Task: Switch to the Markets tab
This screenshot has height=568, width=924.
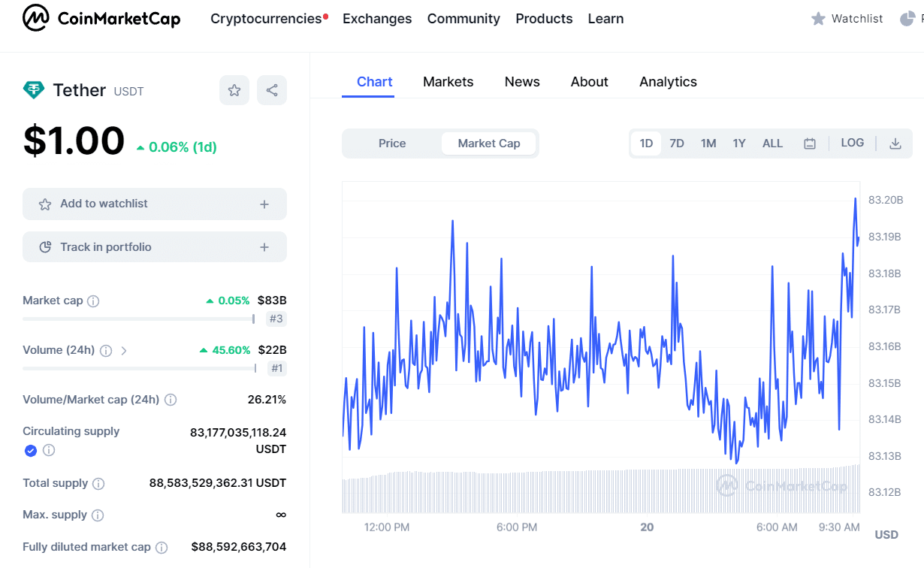Action: [448, 82]
